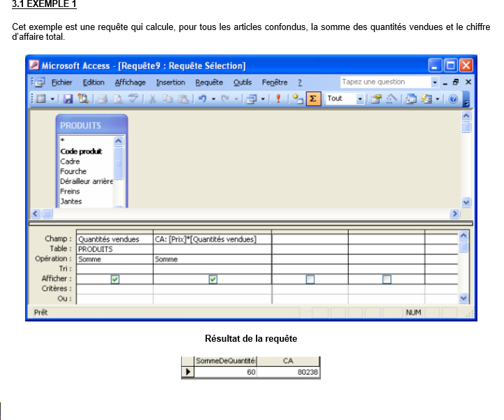This screenshot has height=420, width=504.
Task: Click the New Object toolbar icon
Action: 426,99
